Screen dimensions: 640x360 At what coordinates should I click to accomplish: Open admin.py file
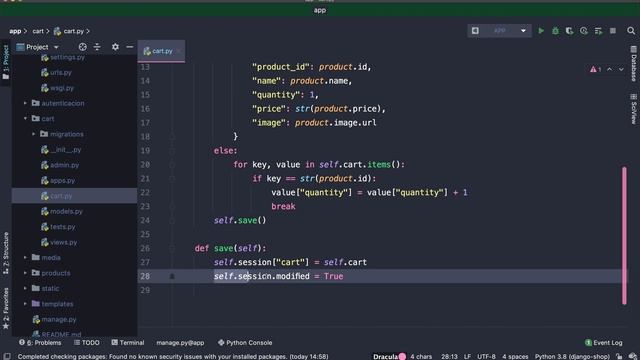point(60,165)
